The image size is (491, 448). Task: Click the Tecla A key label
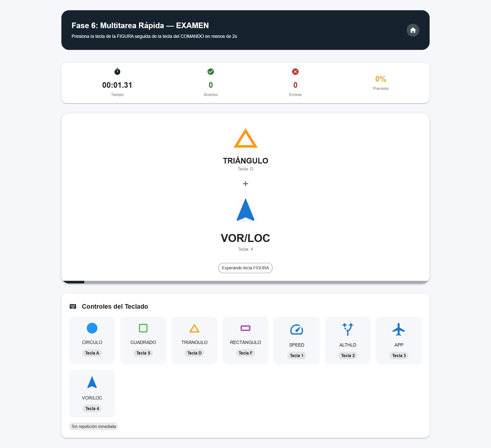click(x=92, y=353)
